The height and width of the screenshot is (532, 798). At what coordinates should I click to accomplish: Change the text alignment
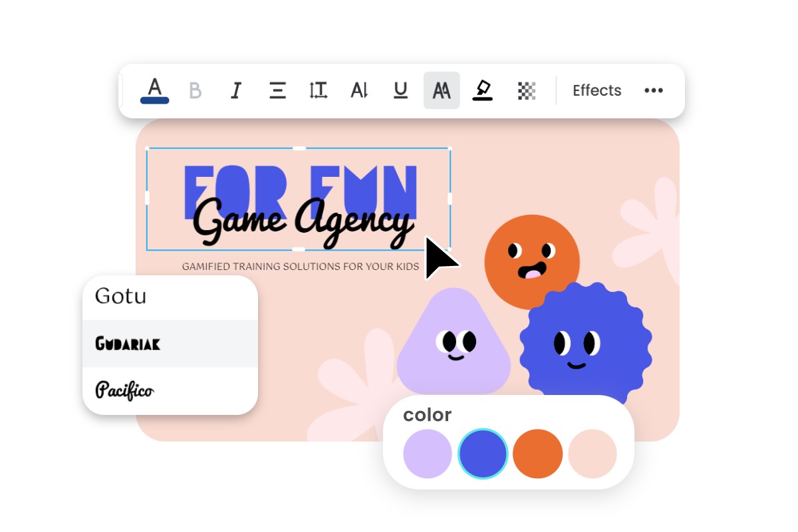point(277,90)
